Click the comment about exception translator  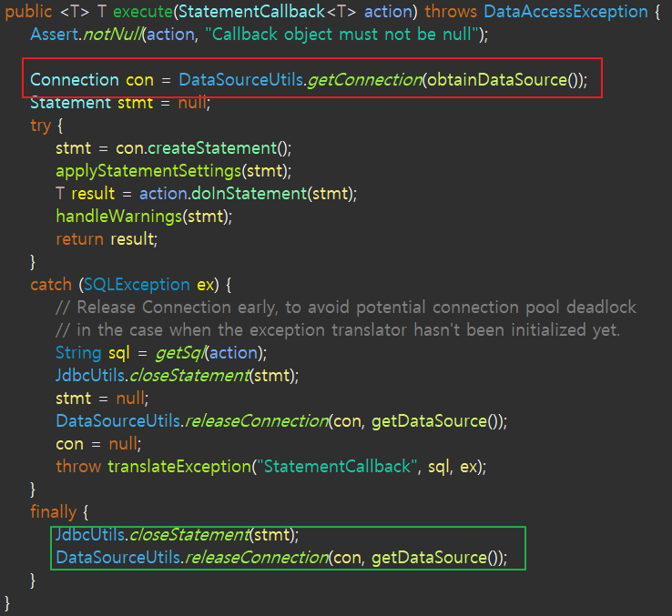[338, 330]
